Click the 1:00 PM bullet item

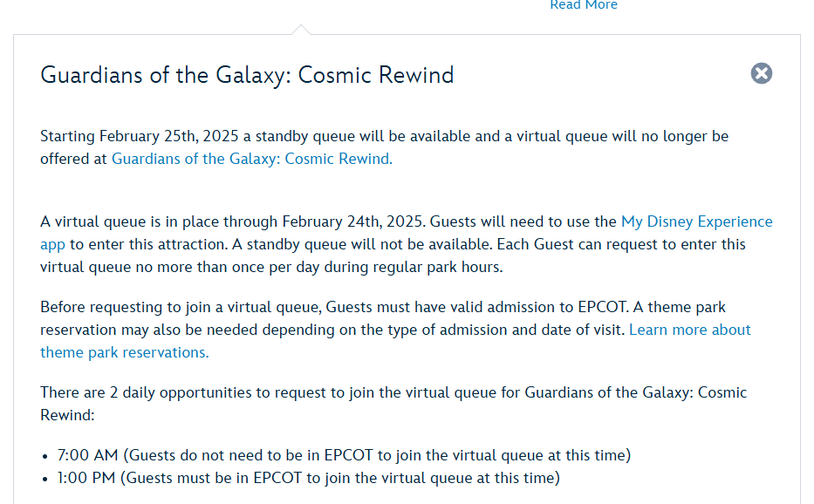308,478
